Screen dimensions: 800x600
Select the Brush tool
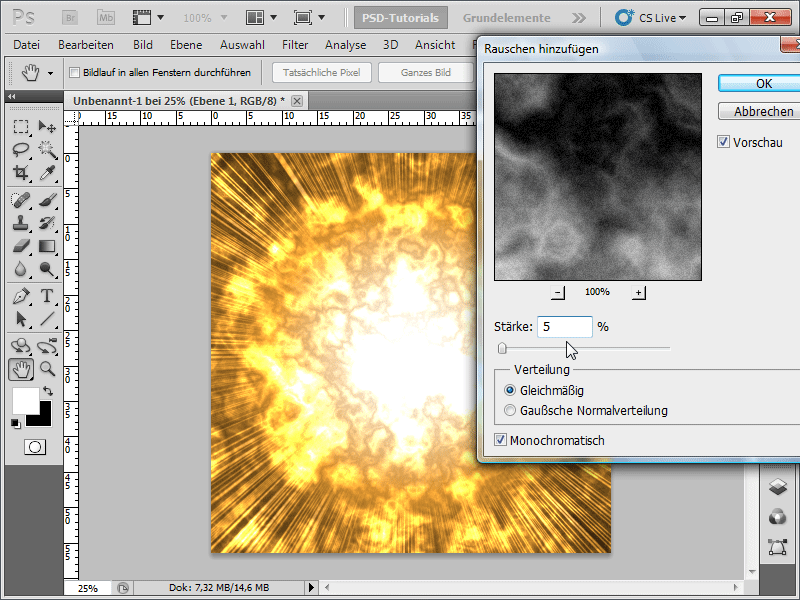tap(47, 200)
